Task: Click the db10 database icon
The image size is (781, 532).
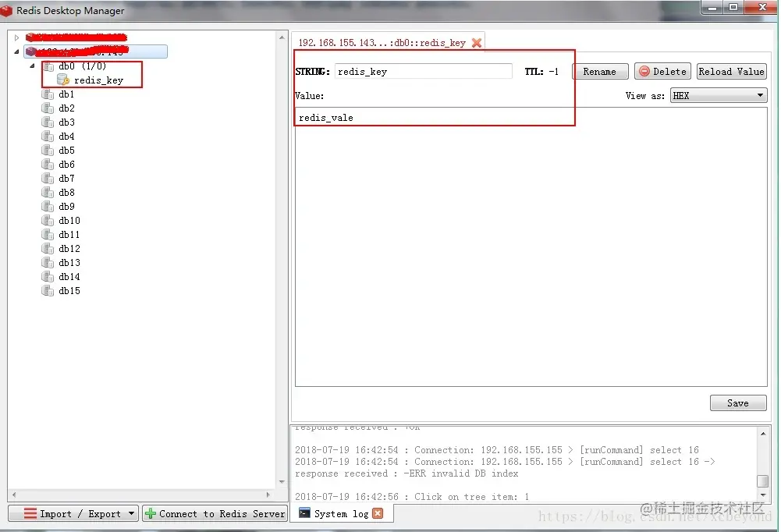Action: [48, 220]
